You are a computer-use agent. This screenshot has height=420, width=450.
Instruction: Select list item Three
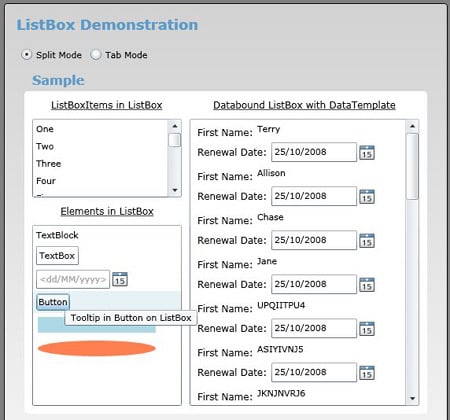click(100, 164)
